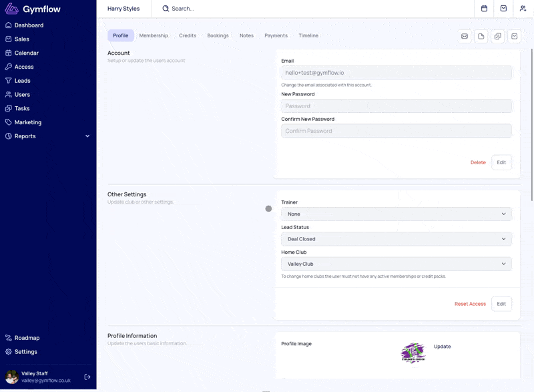The image size is (534, 392).
Task: Switch to the Timeline tab
Action: click(308, 35)
